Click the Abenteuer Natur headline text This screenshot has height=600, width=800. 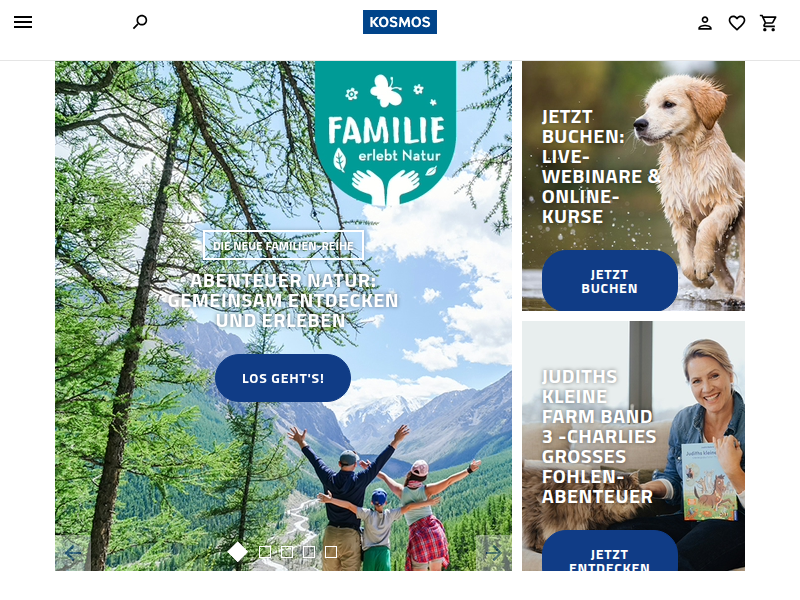(x=283, y=301)
